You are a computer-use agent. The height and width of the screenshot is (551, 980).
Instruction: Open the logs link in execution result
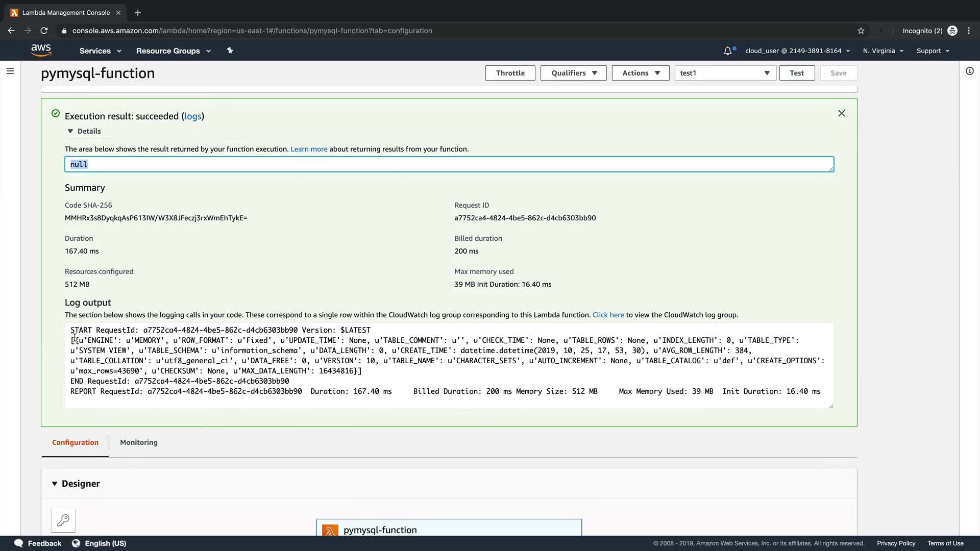[x=192, y=116]
